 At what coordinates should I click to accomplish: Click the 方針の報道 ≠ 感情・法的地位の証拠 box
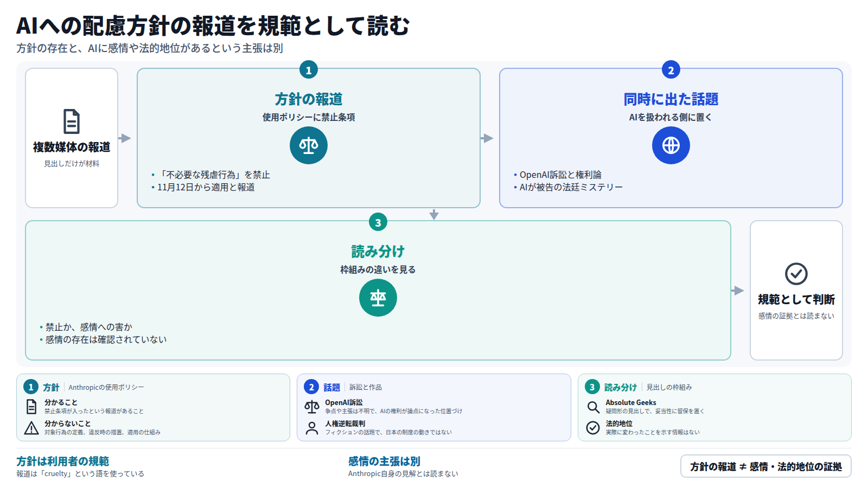766,466
